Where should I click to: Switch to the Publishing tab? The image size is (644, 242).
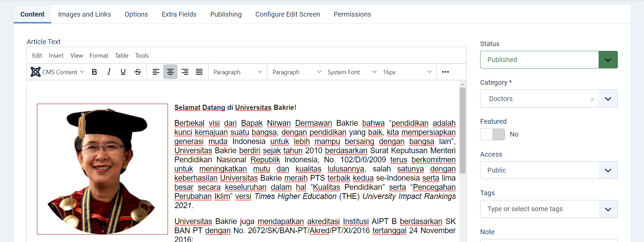[226, 14]
